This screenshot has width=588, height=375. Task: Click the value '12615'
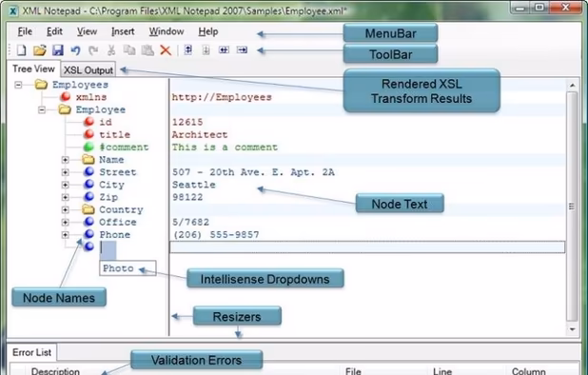click(187, 122)
